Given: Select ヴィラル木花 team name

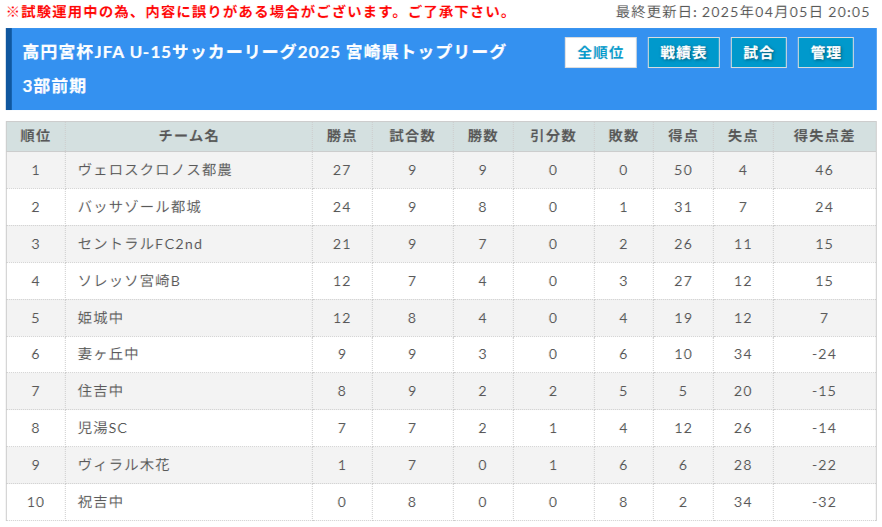Looking at the screenshot, I should click(123, 465).
